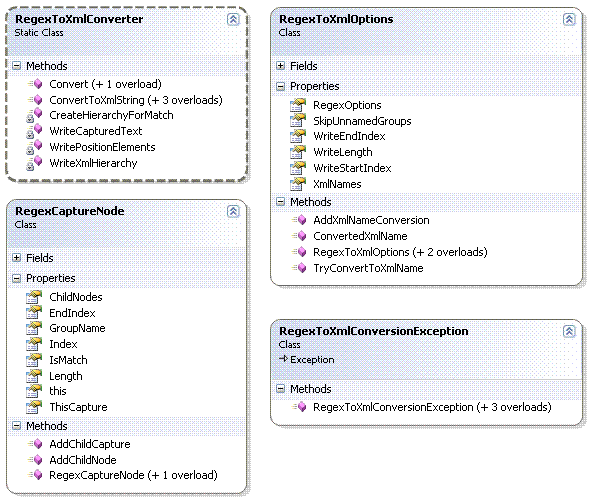Click the Exception base type arrow icon
The height and width of the screenshot is (500, 600).
coord(283,359)
